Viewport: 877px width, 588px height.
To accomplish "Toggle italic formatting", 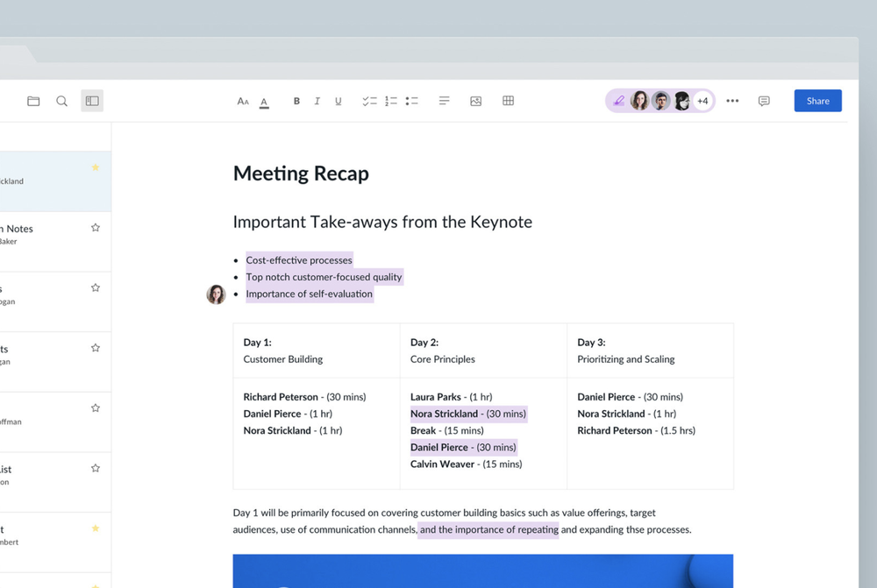I will tap(317, 101).
